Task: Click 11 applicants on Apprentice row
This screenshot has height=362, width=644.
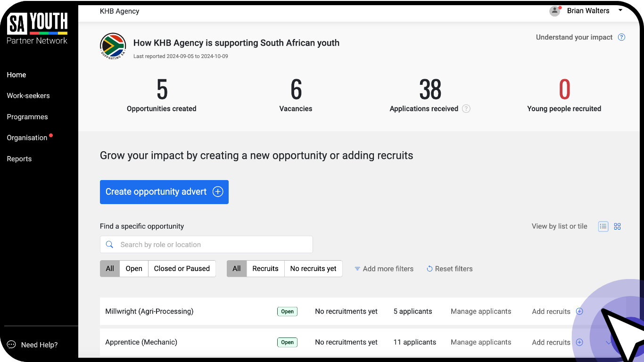Action: coord(415,342)
